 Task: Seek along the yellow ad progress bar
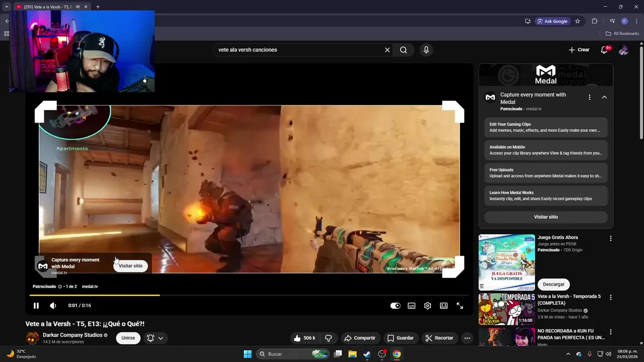tap(249, 295)
